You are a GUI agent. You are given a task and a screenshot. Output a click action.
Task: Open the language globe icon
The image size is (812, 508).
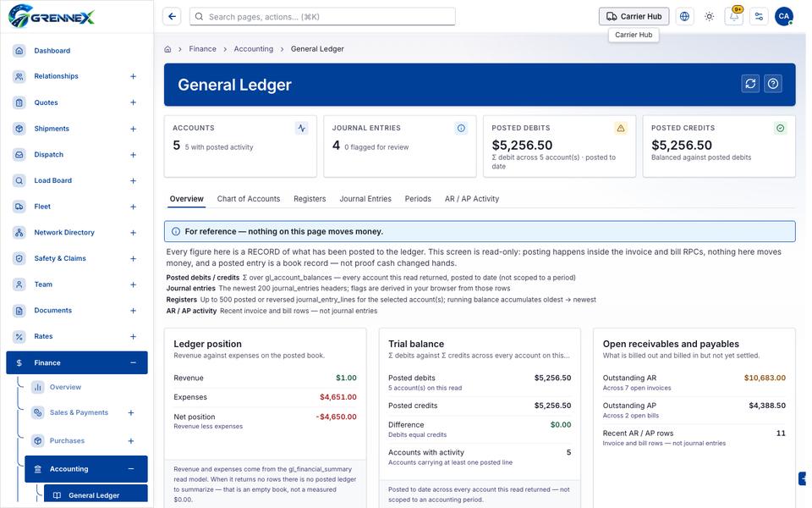click(x=684, y=17)
